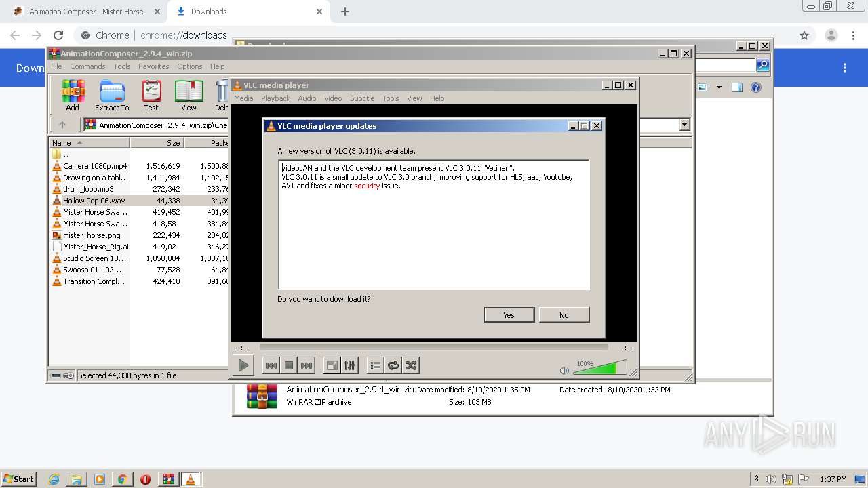The image size is (868, 488).
Task: Show the VLC playlist
Action: 375,365
